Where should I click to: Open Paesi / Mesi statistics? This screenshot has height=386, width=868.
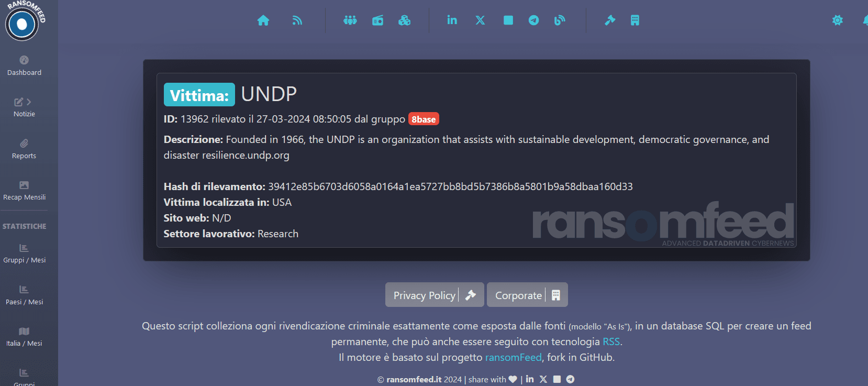[24, 295]
